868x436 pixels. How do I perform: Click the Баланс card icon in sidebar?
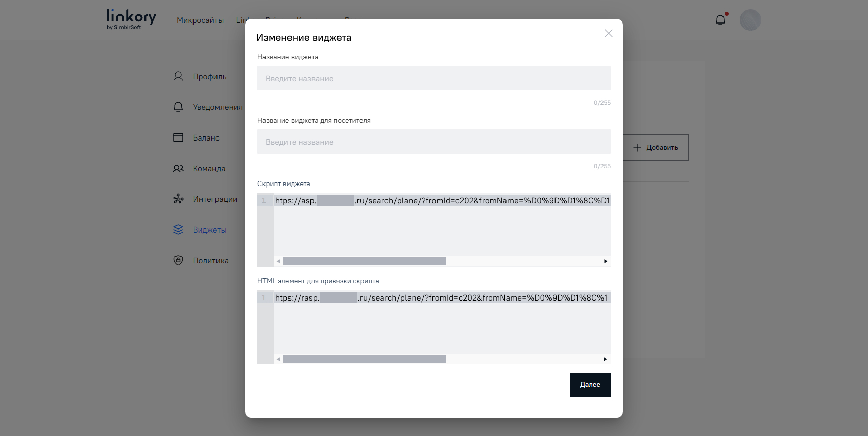(178, 137)
